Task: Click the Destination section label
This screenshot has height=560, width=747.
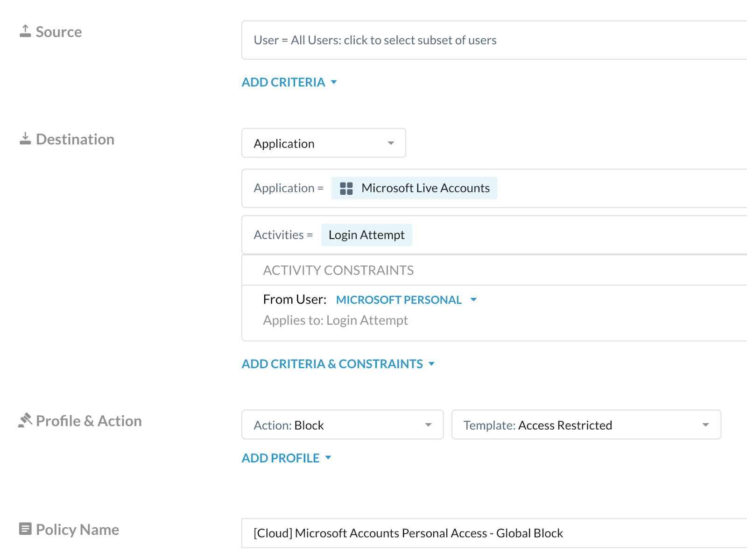Action: (75, 139)
